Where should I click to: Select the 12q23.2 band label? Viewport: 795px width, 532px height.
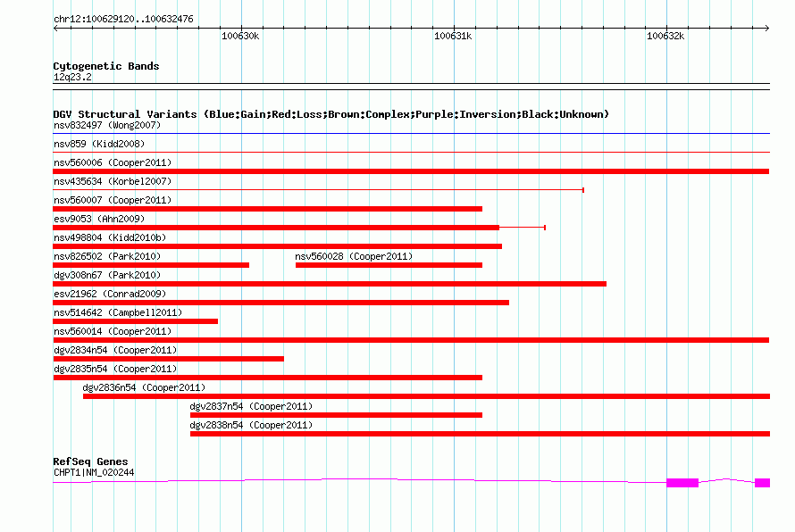coord(72,77)
